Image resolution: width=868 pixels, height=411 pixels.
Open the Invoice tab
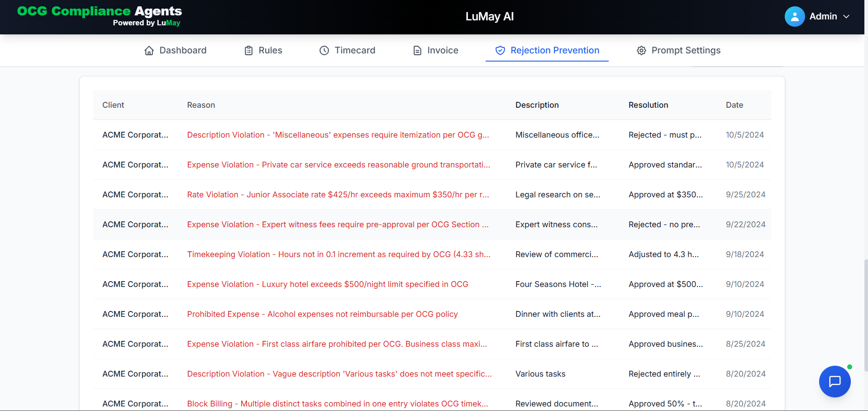(436, 51)
